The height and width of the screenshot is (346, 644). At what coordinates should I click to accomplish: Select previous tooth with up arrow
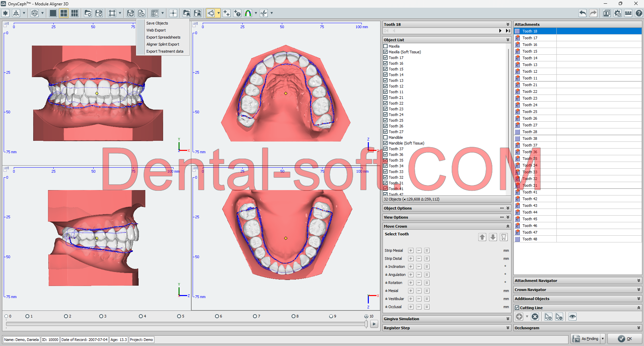482,237
